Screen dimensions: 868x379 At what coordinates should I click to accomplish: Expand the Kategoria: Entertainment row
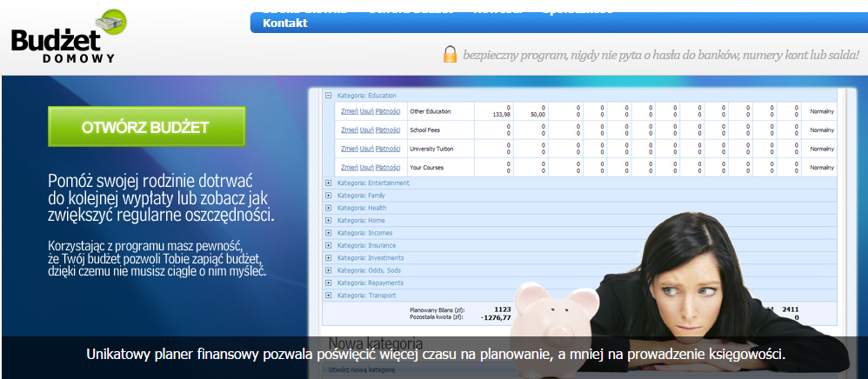(328, 183)
